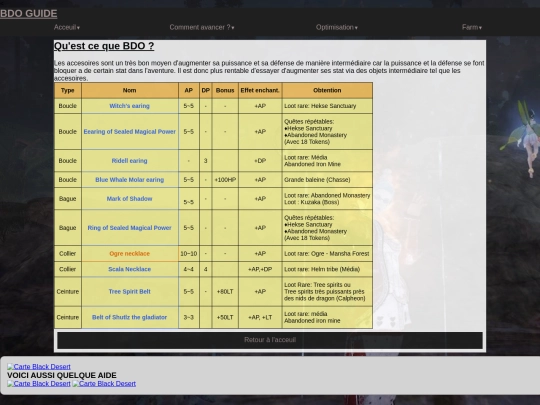Click the +AP,+DP enchant cell
540x405 pixels.
point(260,269)
